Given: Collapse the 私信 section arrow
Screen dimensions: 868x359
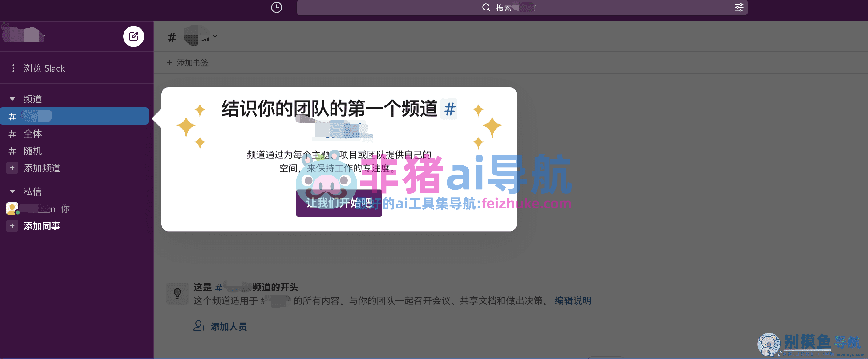Looking at the screenshot, I should point(12,191).
